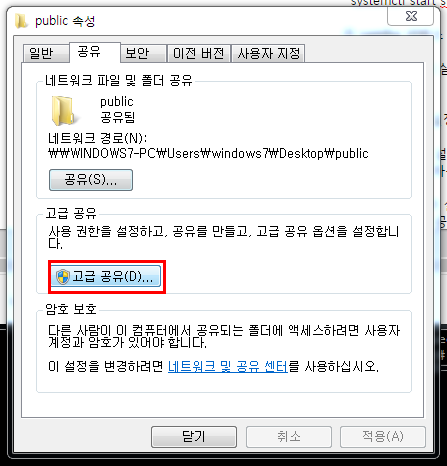Close the public 속성 dialog with X
Screen dimensions: 447x466
410,16
